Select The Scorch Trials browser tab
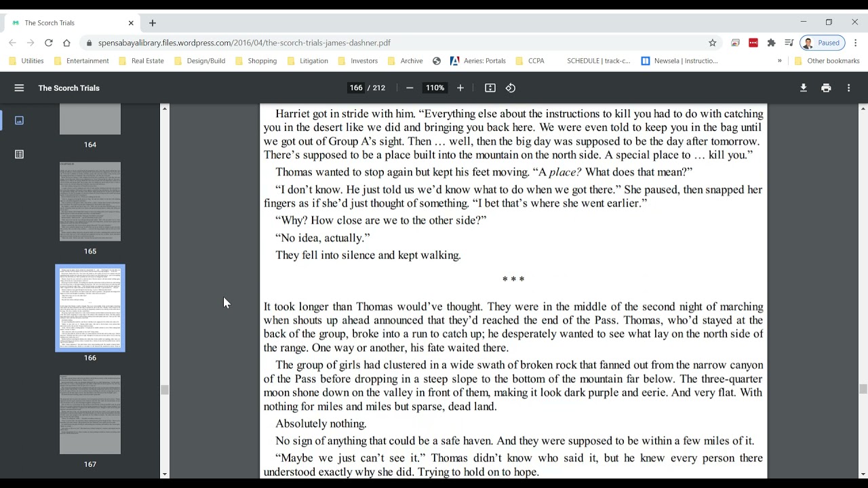Image resolution: width=868 pixels, height=488 pixels. click(73, 23)
